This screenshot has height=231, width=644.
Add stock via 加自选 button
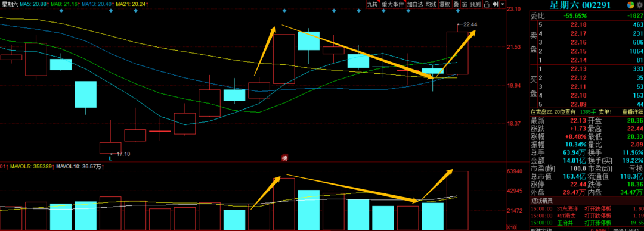click(415, 4)
